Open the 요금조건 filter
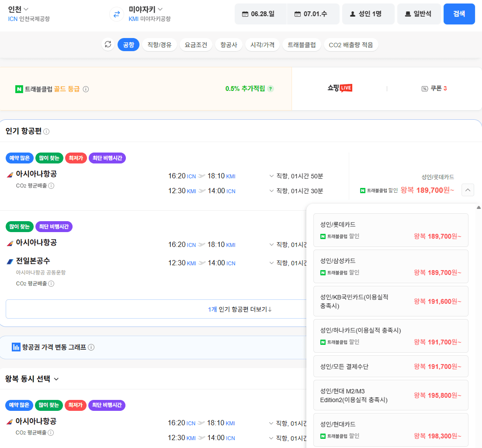The width and height of the screenshot is (482, 448). tap(196, 45)
